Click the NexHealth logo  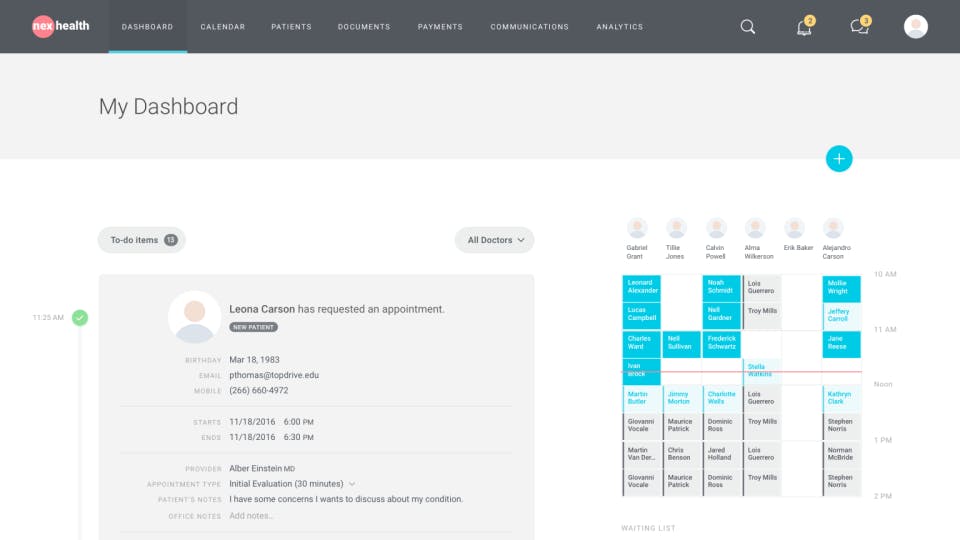(x=61, y=26)
